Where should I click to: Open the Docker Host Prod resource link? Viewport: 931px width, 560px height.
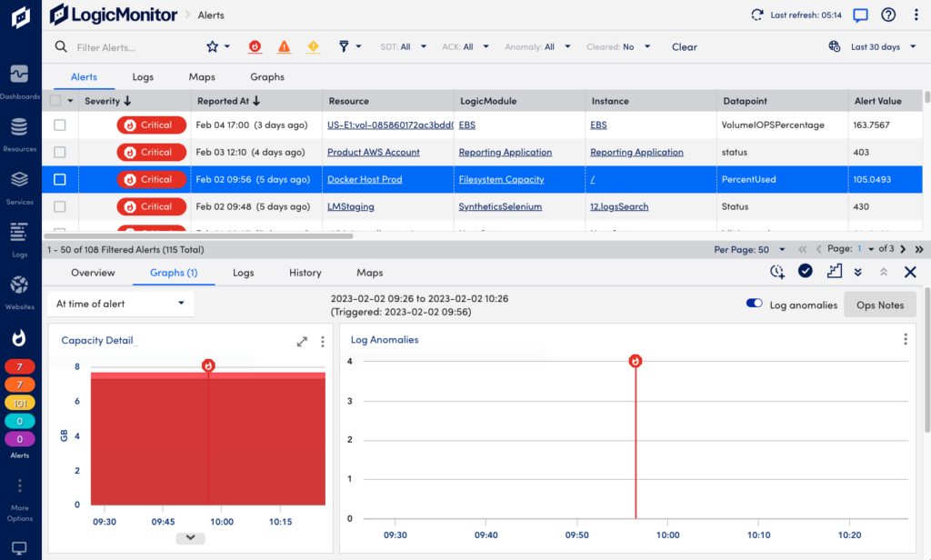click(x=365, y=179)
